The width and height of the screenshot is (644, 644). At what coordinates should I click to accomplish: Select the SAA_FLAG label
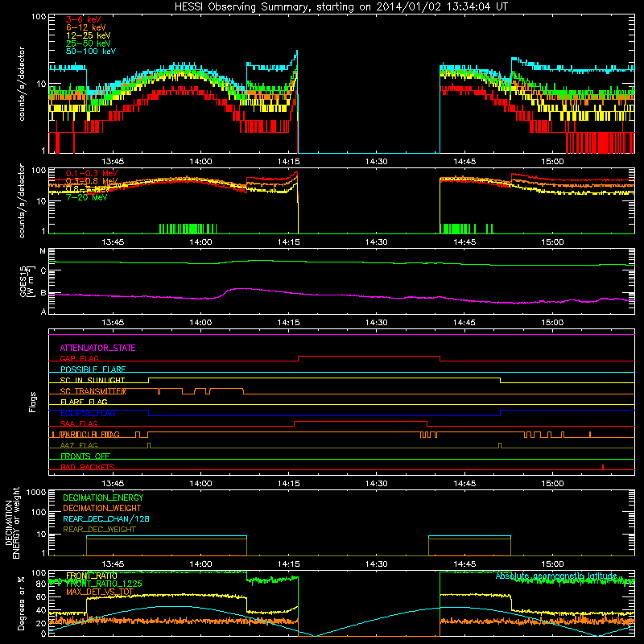pos(79,423)
